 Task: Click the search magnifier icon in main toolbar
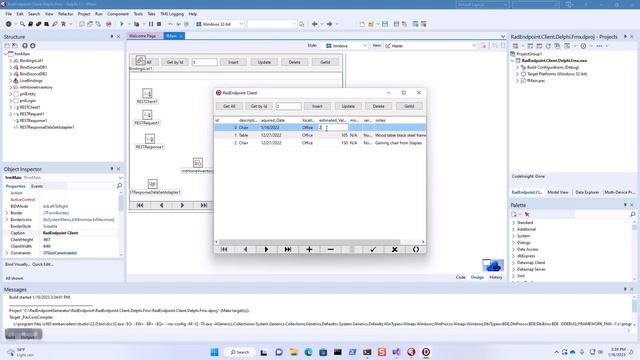click(x=22, y=24)
